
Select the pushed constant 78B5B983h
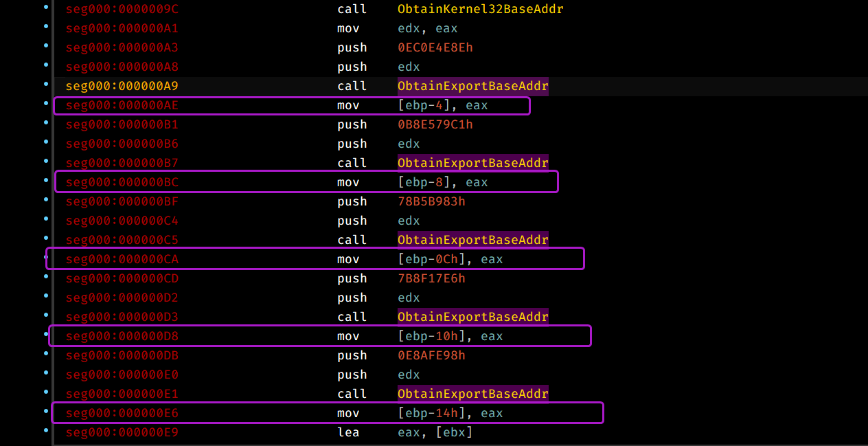(x=431, y=202)
